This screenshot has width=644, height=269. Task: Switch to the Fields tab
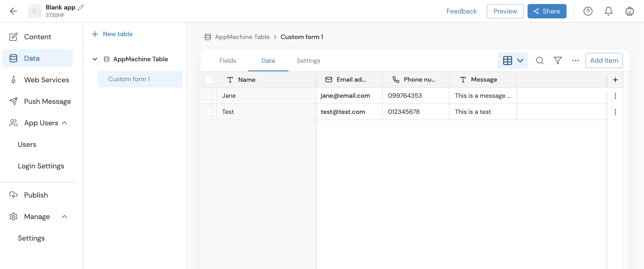(x=227, y=61)
